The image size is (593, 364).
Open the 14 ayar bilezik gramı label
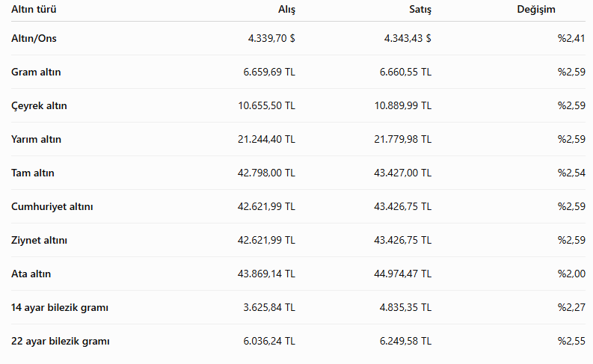[60, 307]
